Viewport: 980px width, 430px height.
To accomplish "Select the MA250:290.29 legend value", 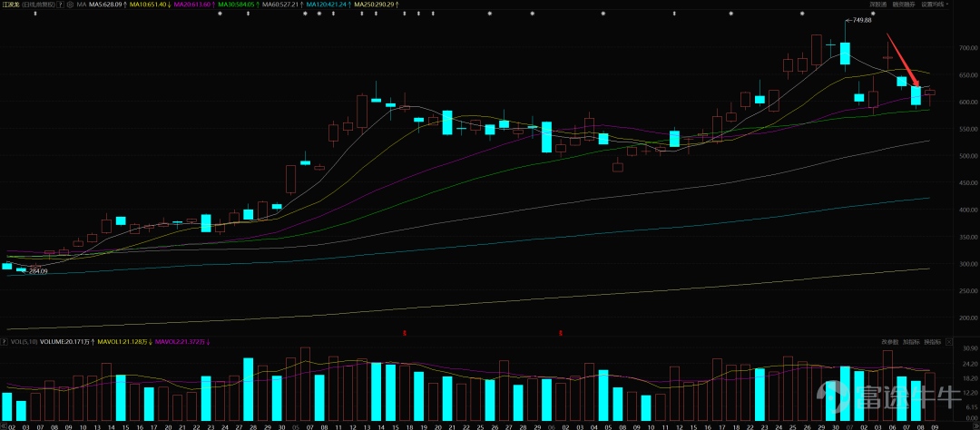I will click(373, 5).
